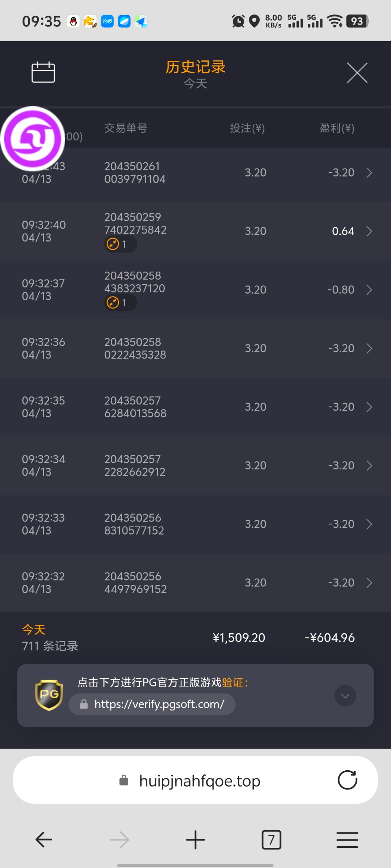The image size is (391, 868).
Task: Open the calendar date picker icon
Action: (x=43, y=72)
